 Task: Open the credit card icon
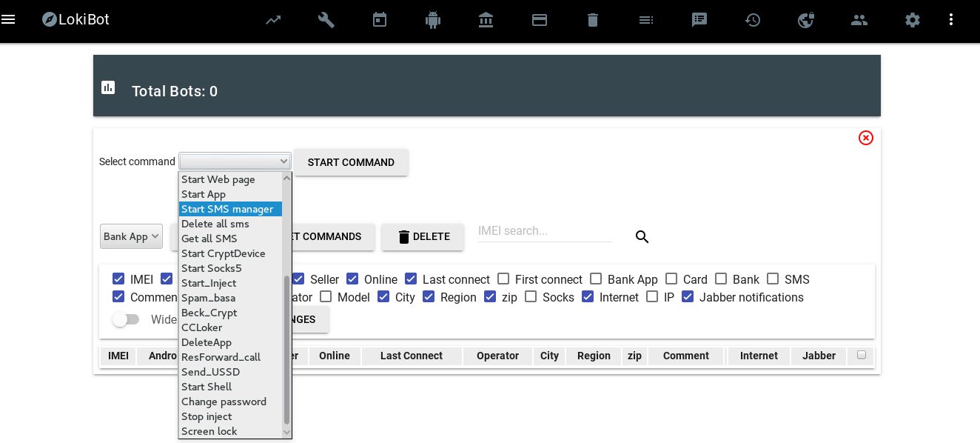coord(540,21)
